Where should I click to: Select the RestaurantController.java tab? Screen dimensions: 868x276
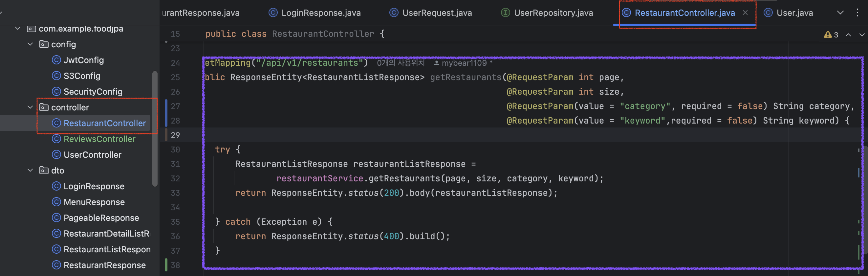point(684,13)
